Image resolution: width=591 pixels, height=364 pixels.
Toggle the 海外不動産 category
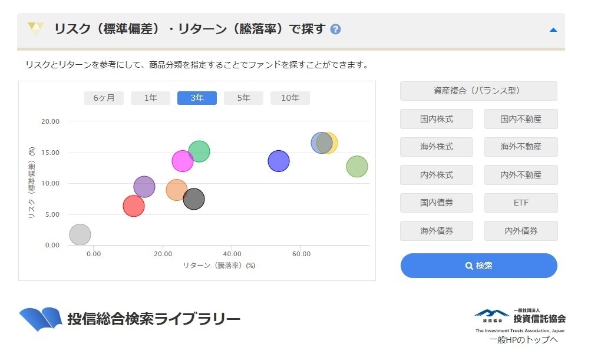(x=521, y=147)
